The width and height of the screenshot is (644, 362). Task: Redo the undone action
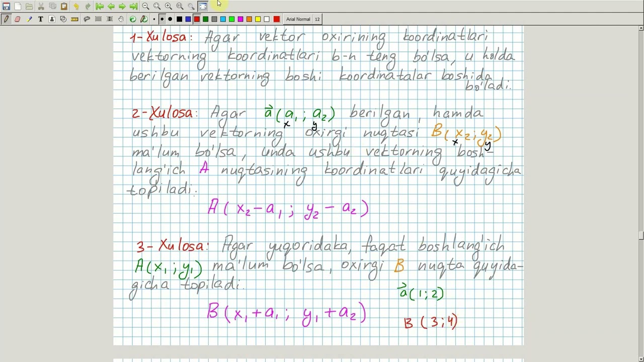(x=88, y=6)
